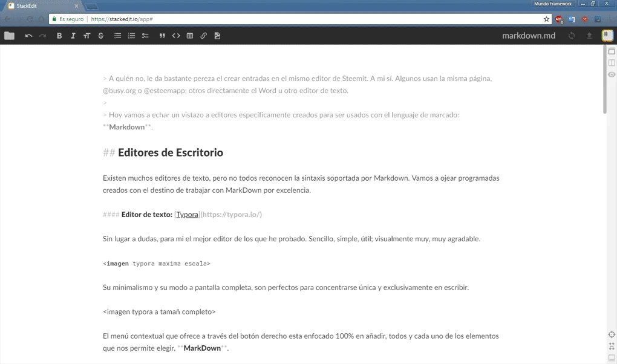Toggle the checklist formatting

(145, 35)
